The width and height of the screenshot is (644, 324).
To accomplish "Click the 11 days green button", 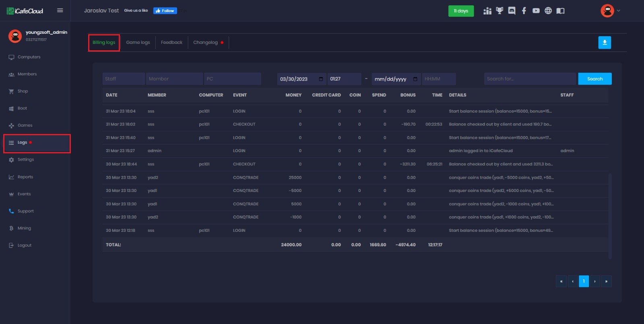I will tap(461, 11).
